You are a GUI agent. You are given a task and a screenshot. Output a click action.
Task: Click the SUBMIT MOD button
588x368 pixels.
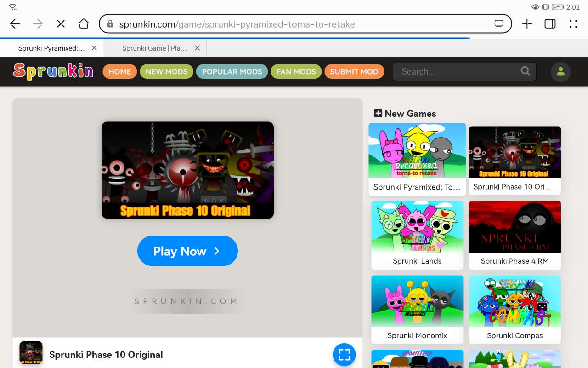[354, 71]
